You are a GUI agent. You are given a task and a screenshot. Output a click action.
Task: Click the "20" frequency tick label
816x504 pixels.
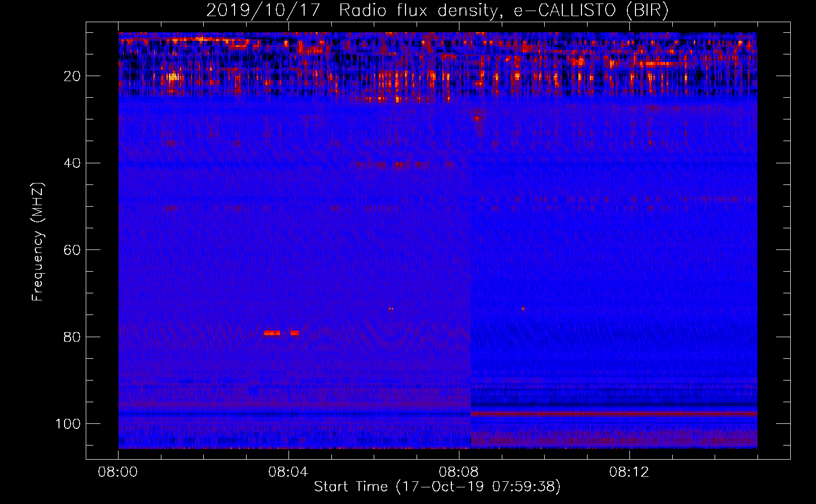(73, 76)
